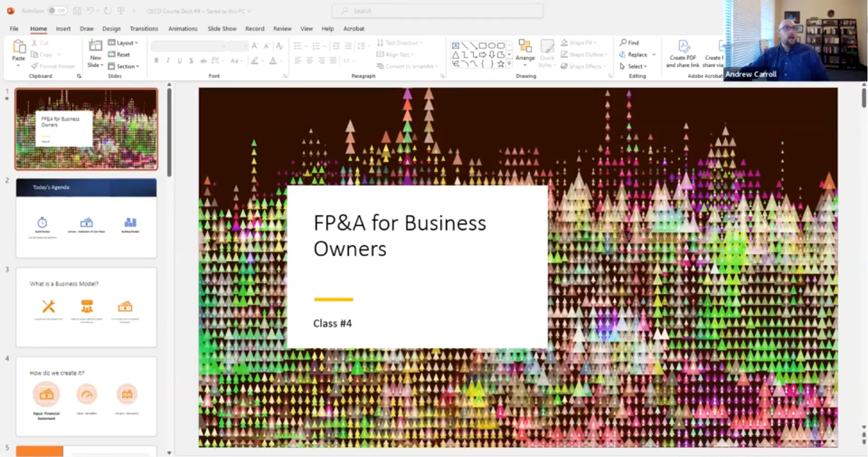The image size is (868, 457).
Task: Open the Select dropdown in Editing
Action: pos(634,66)
